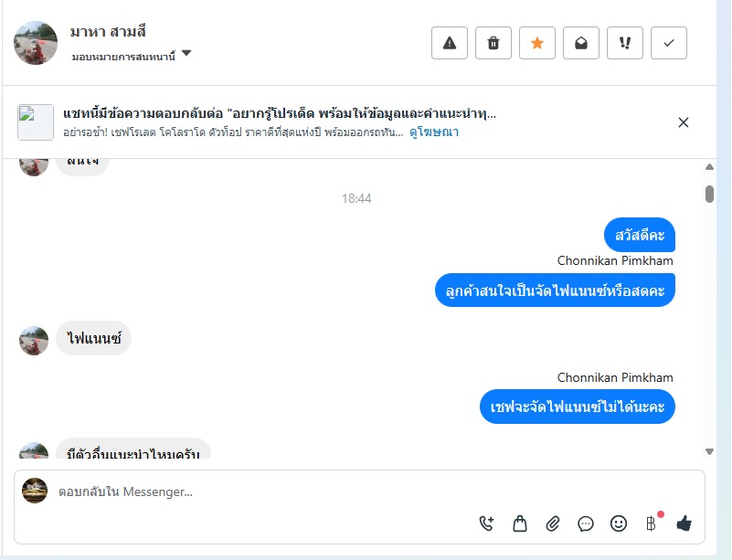Open the customer's profile picture in the header
Screen dimensions: 732x560
coord(36,42)
